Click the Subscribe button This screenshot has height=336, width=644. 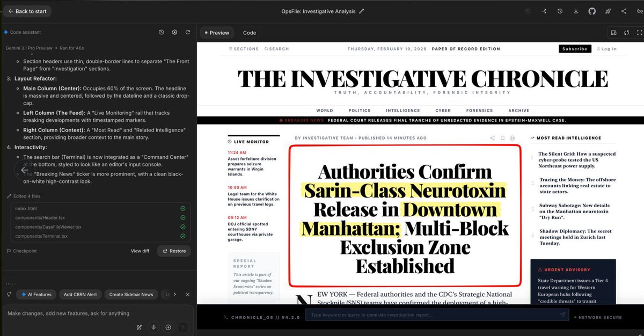point(574,48)
